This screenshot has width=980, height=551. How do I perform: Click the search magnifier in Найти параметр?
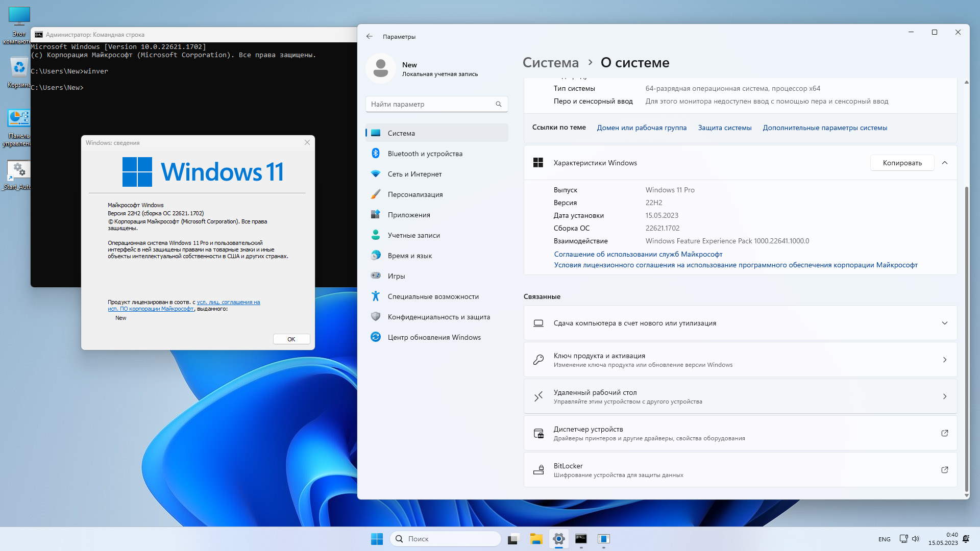coord(498,104)
